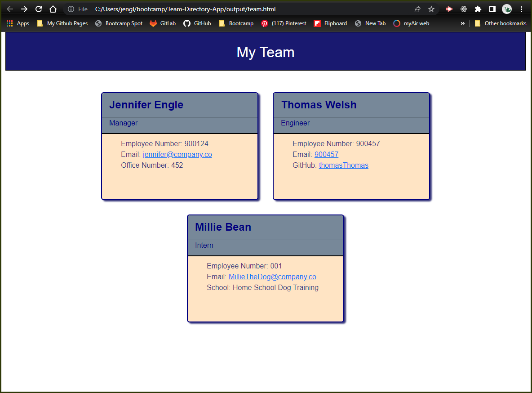Bookmark this page with the star icon
Image resolution: width=532 pixels, height=393 pixels.
pos(431,9)
